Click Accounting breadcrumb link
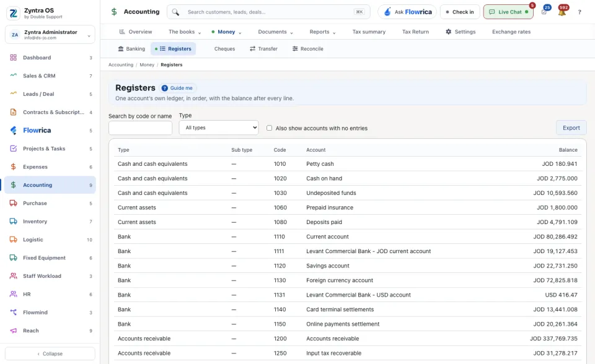This screenshot has width=595, height=364. coord(121,65)
